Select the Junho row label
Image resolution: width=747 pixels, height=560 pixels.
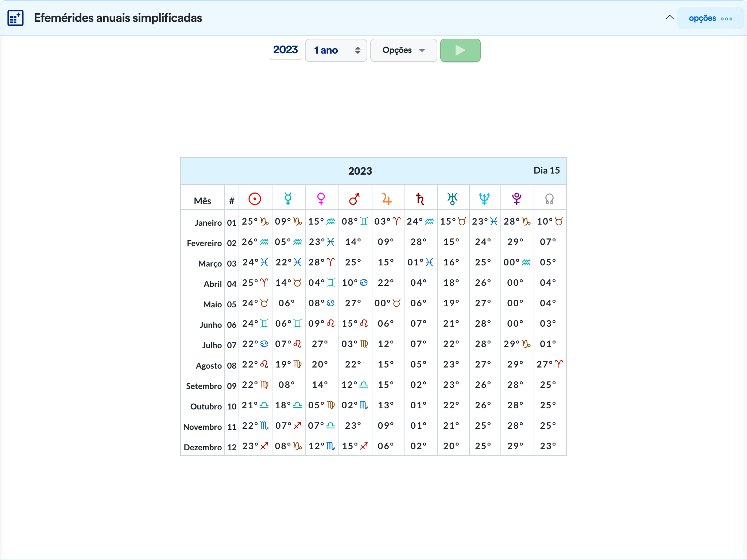click(x=210, y=325)
